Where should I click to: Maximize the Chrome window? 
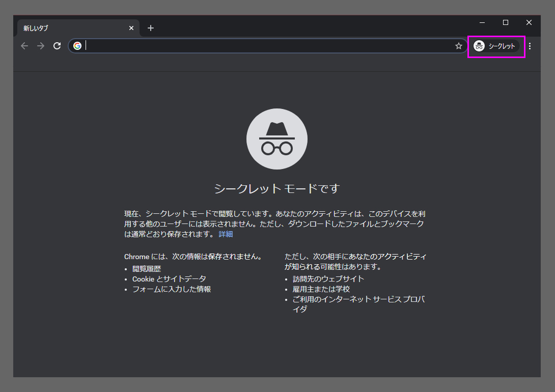506,22
